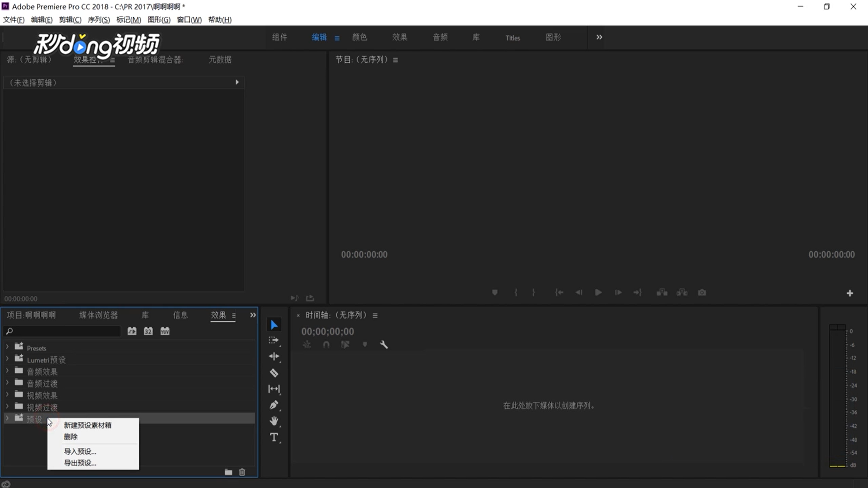The image size is (868, 488).
Task: Switch to 音频 workspace
Action: tap(440, 37)
